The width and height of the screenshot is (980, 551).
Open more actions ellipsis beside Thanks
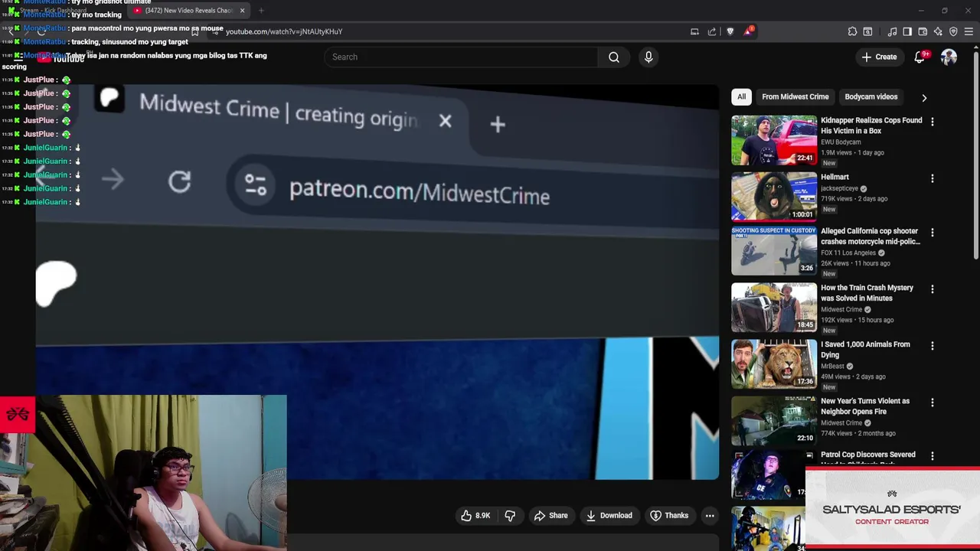[x=710, y=516]
